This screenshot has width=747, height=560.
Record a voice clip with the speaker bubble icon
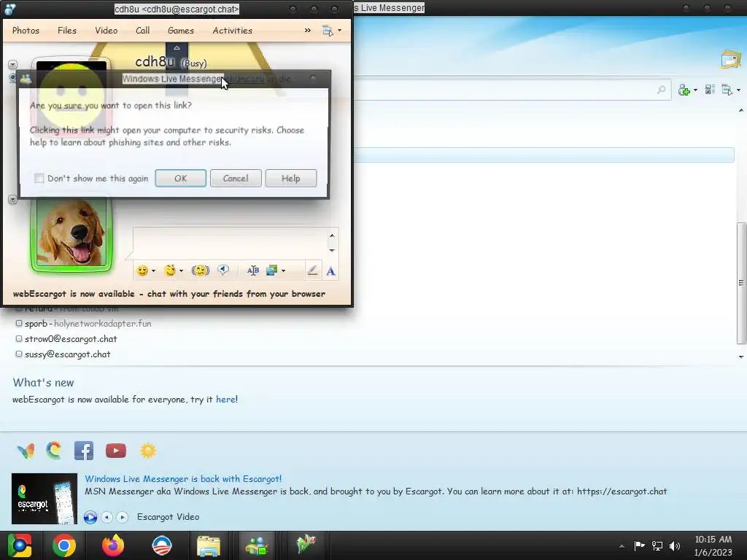point(223,270)
